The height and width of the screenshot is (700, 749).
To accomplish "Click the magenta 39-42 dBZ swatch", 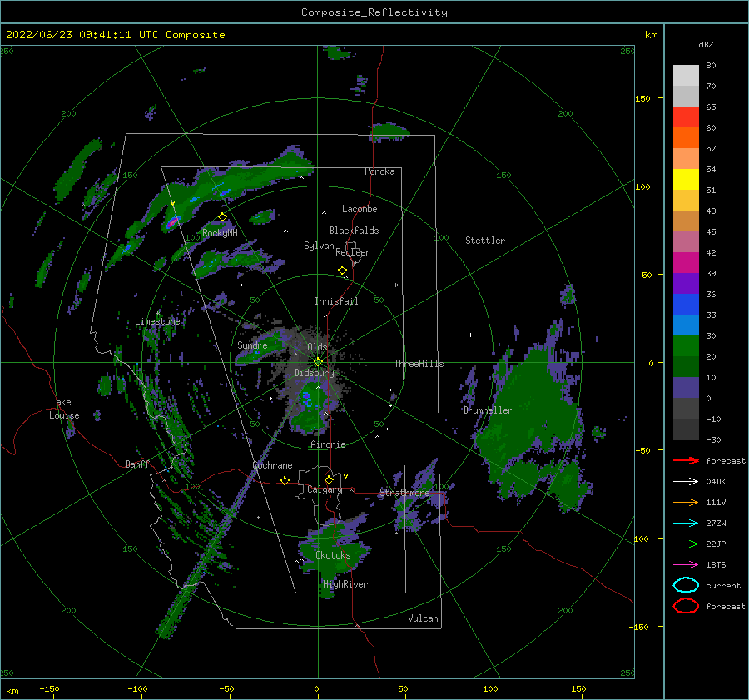I will tap(686, 263).
